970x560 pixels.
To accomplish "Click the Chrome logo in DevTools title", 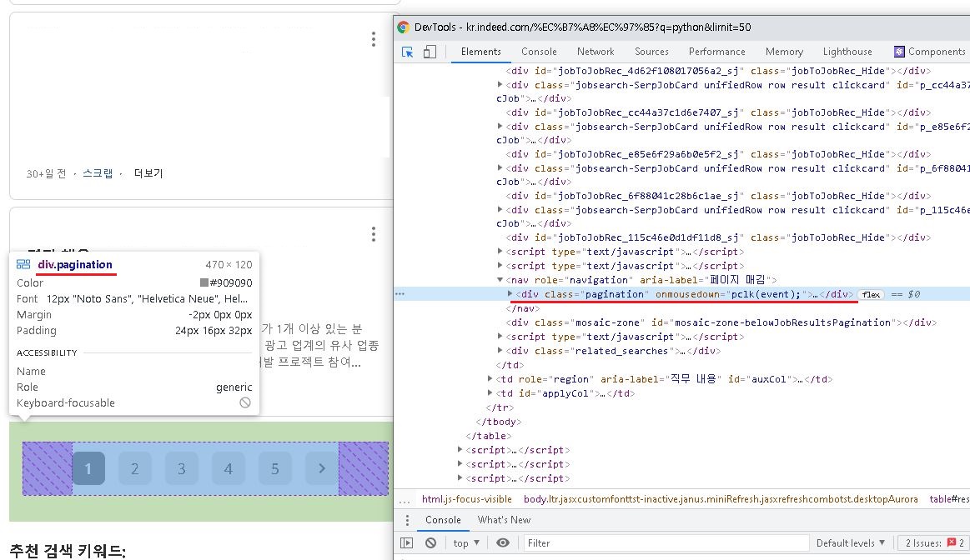I will click(404, 27).
